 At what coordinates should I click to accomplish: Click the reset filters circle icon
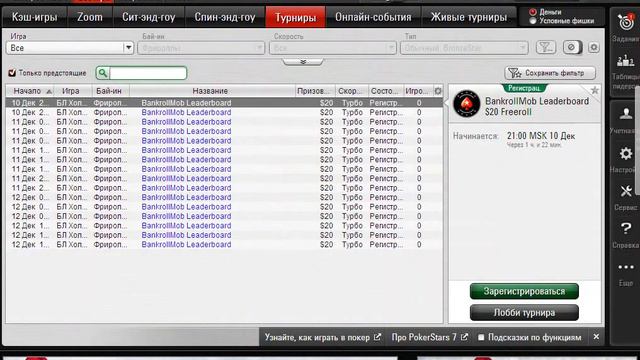point(572,47)
